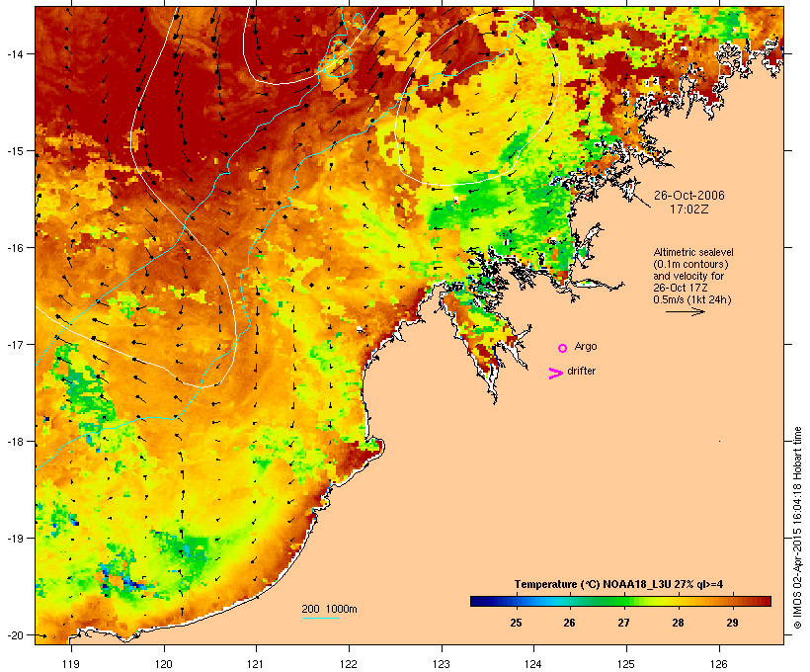Click the 0.5m/s velocity scale arrow
This screenshot has width=810, height=672.
685,311
